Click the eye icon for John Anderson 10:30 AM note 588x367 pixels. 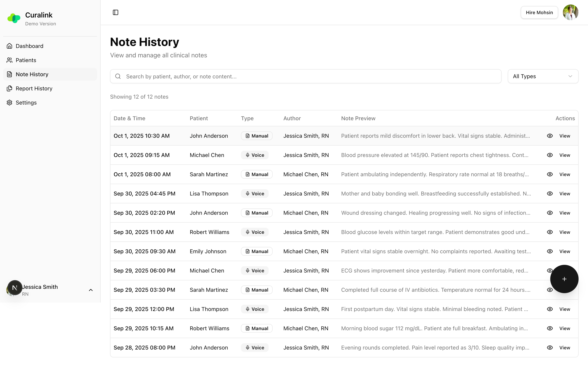click(550, 136)
